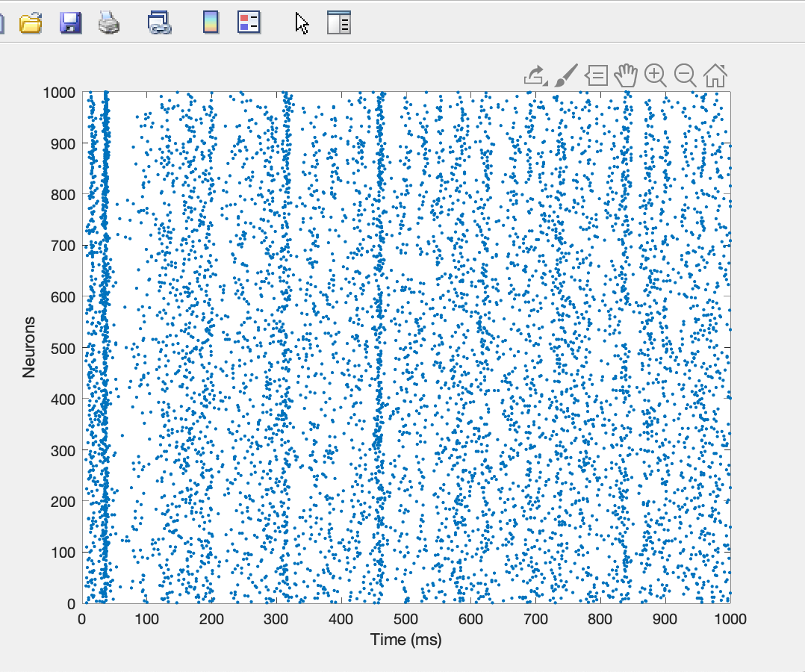Select the zoom out magnifier
Image resolution: width=805 pixels, height=672 pixels.
pyautogui.click(x=686, y=75)
